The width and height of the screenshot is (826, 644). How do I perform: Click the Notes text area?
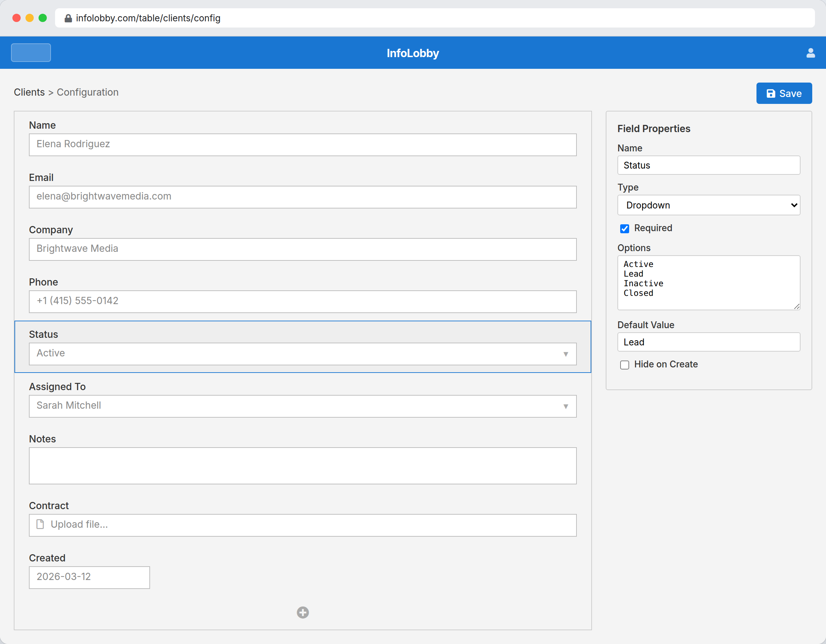(303, 465)
